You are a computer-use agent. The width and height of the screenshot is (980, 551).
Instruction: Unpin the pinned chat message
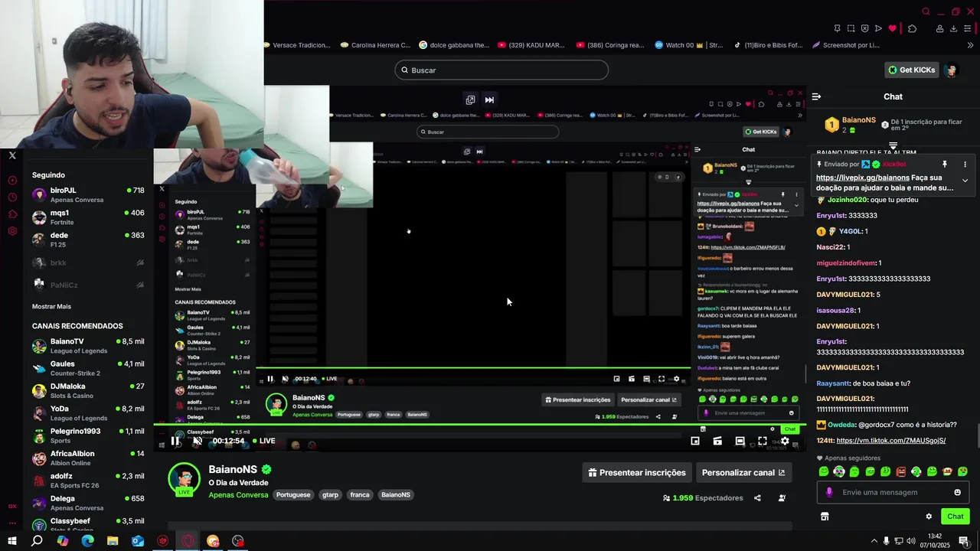tap(945, 165)
